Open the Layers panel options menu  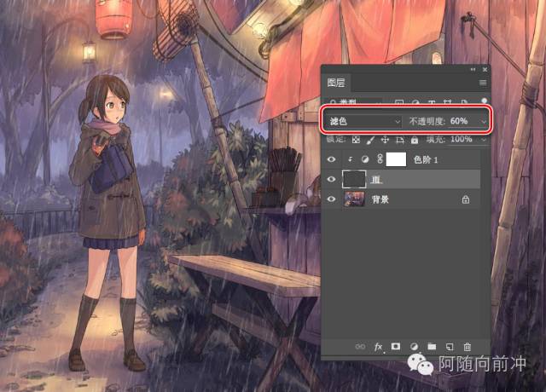click(x=482, y=83)
